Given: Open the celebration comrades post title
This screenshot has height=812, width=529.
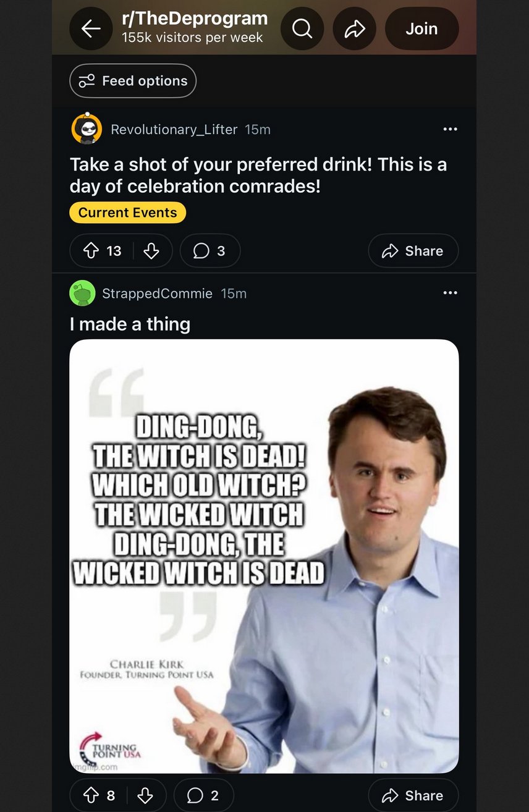Looking at the screenshot, I should (x=258, y=175).
